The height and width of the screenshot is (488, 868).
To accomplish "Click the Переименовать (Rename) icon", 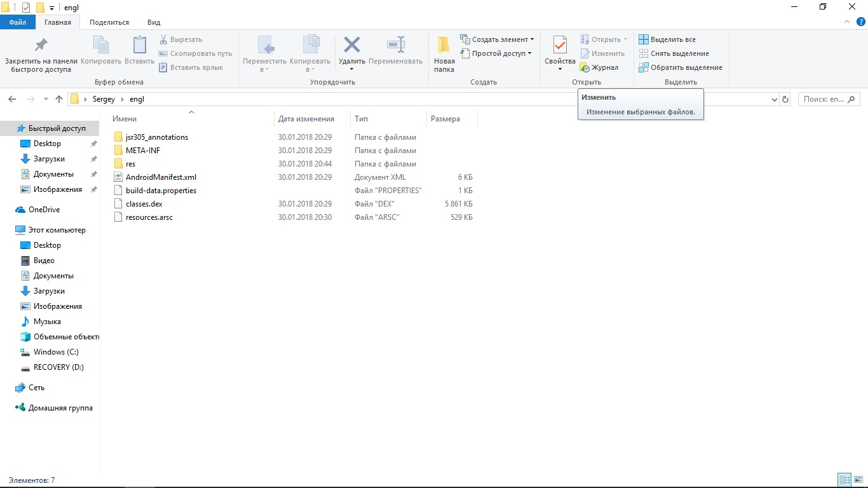I will pos(395,51).
